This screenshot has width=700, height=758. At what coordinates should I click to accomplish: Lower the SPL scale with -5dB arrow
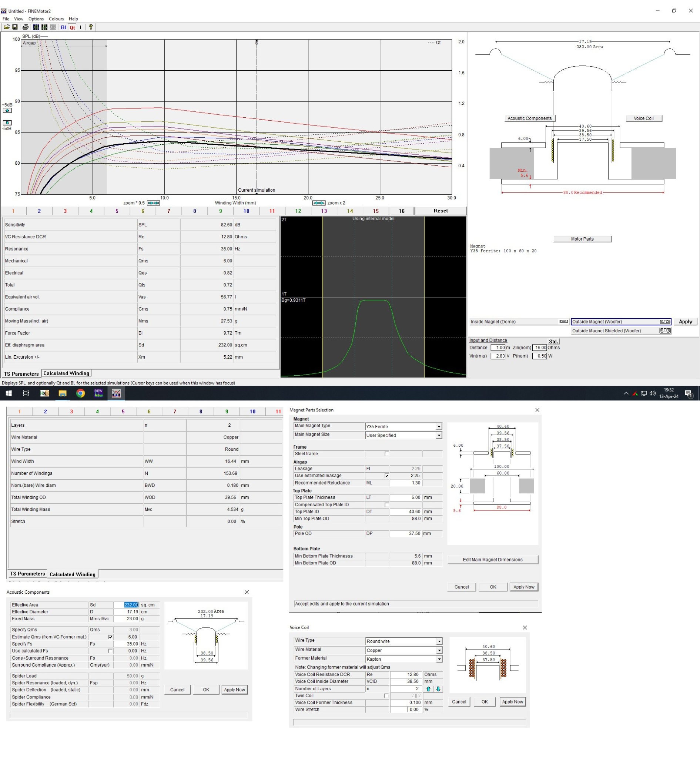pos(7,123)
